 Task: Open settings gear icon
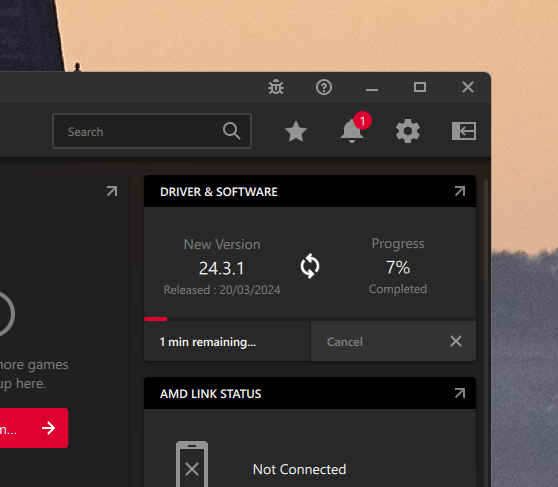(408, 131)
